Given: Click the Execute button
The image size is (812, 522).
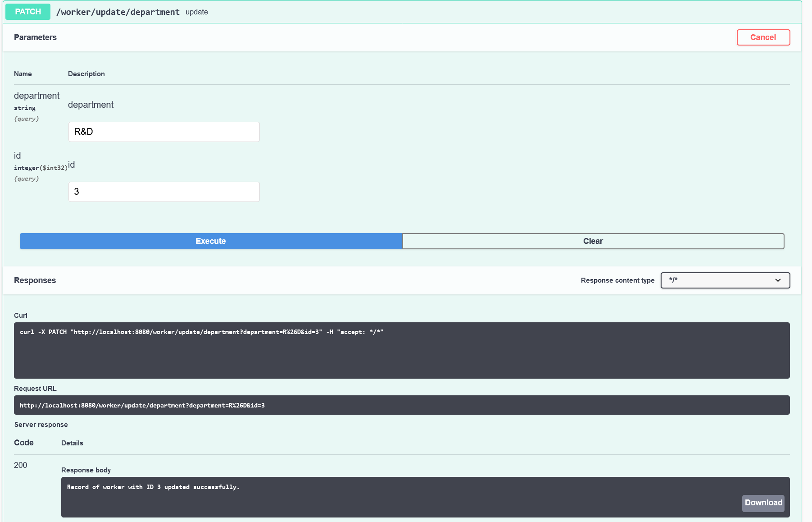Looking at the screenshot, I should (211, 241).
